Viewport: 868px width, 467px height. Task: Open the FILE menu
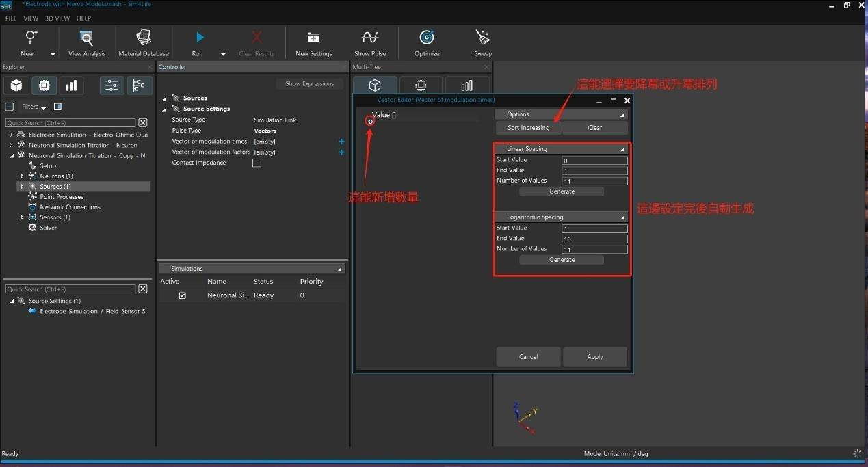[x=11, y=18]
